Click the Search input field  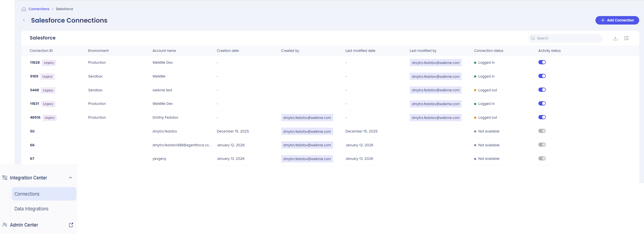tap(567, 38)
